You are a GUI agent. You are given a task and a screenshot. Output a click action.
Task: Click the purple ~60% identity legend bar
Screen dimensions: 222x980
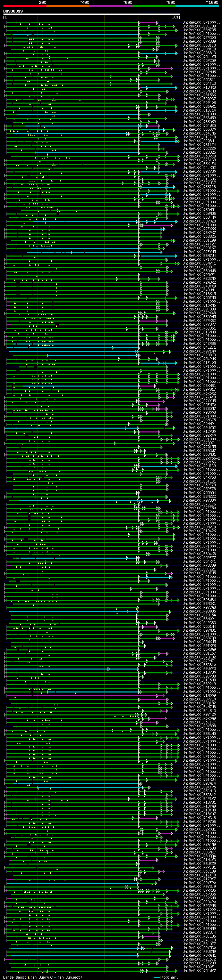tap(111, 6)
